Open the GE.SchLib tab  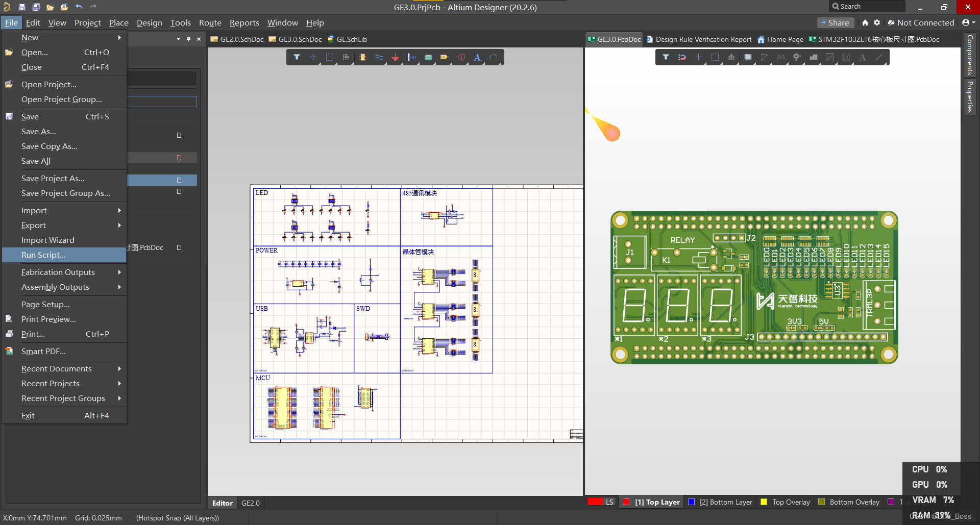point(347,39)
